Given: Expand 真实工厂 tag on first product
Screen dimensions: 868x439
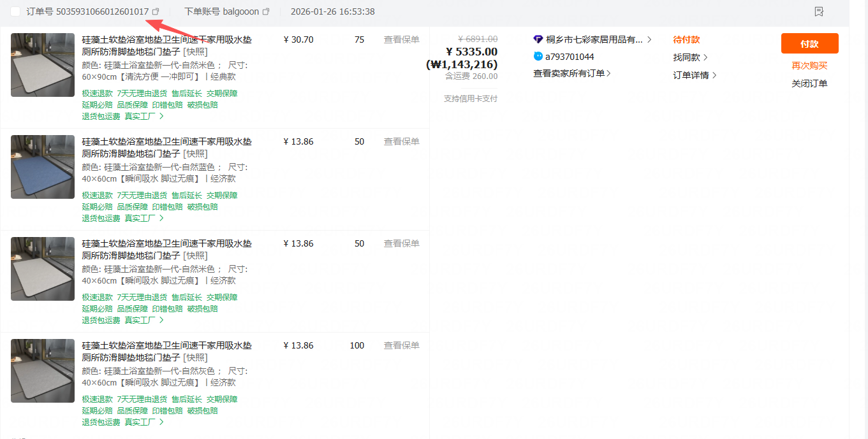Looking at the screenshot, I should click(x=144, y=116).
